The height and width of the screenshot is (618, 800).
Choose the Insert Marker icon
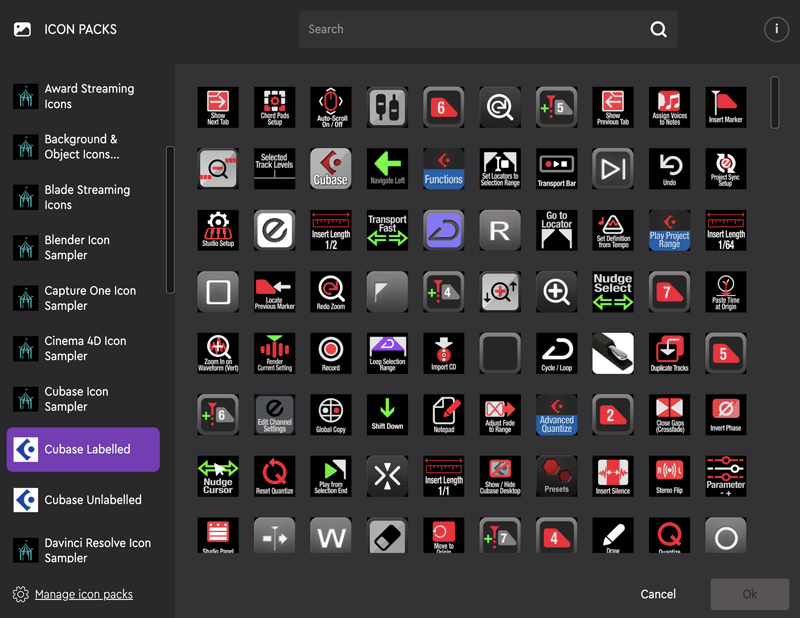(x=726, y=107)
